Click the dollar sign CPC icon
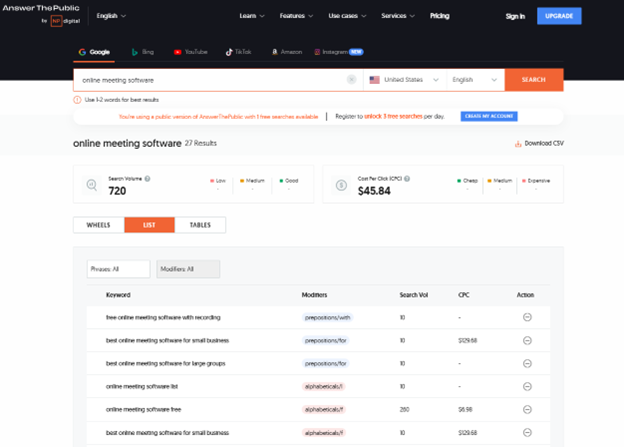 [341, 185]
